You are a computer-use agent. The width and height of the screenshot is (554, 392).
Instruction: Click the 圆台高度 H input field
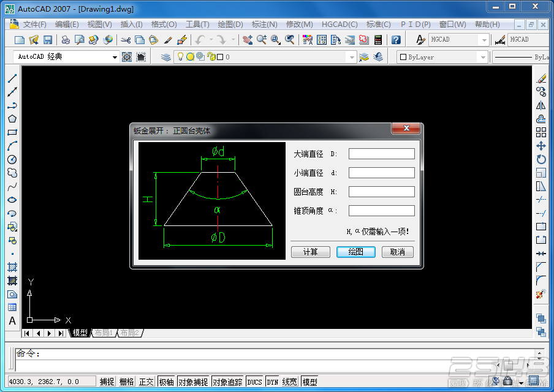[x=382, y=192]
